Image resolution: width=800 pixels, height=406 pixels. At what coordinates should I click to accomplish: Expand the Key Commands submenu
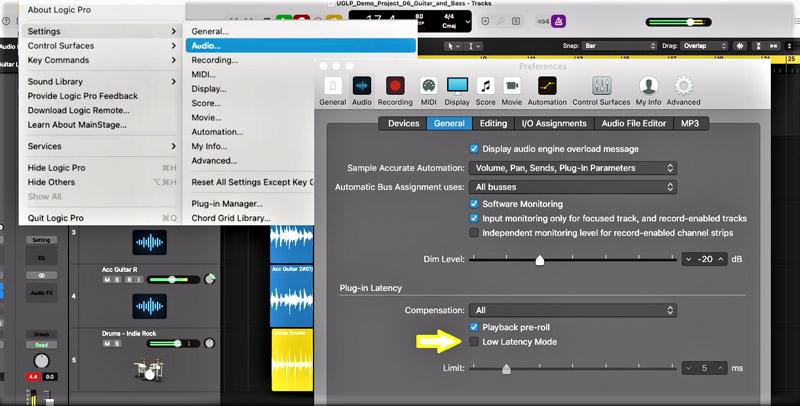(102, 60)
